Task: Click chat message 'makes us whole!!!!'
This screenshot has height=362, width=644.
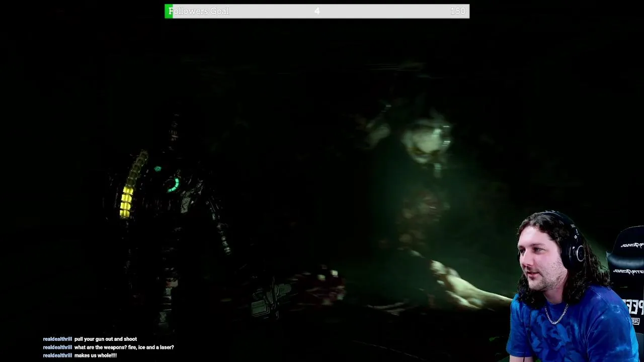Action: pyautogui.click(x=96, y=355)
